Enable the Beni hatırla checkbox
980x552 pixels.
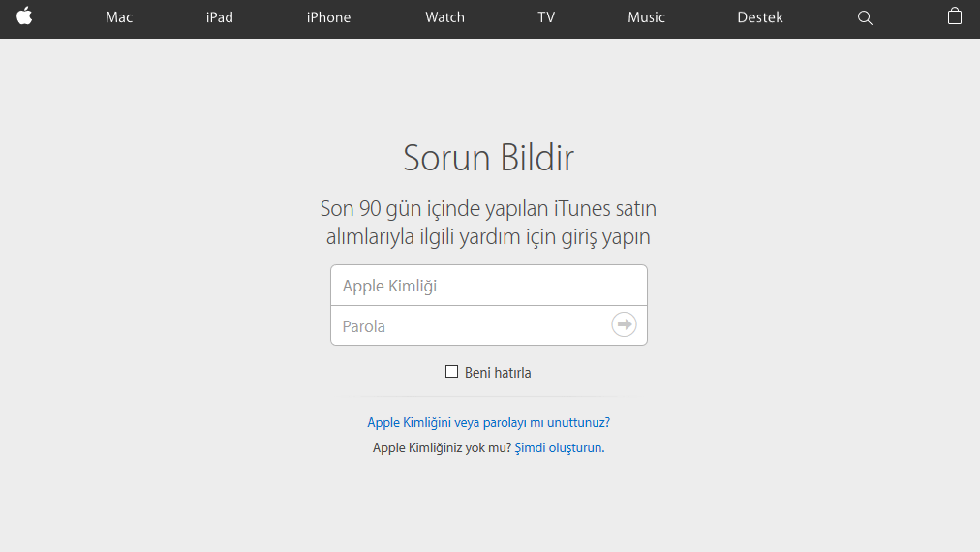click(451, 372)
